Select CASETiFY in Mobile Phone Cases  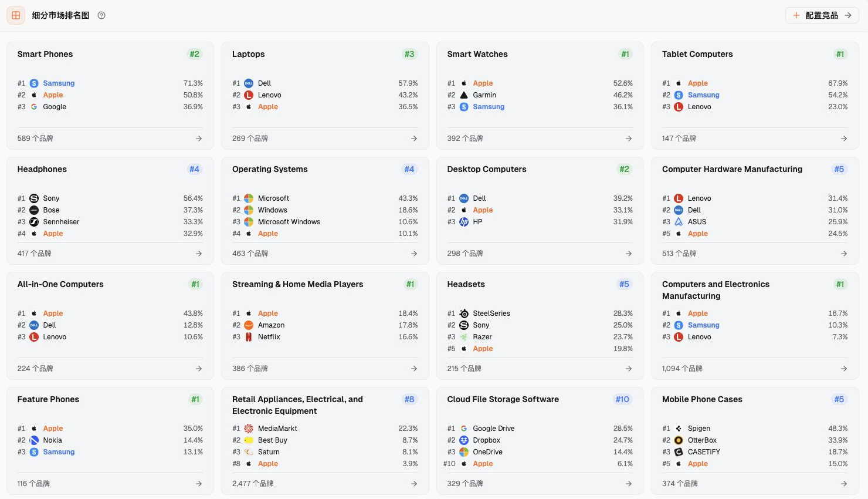704,452
